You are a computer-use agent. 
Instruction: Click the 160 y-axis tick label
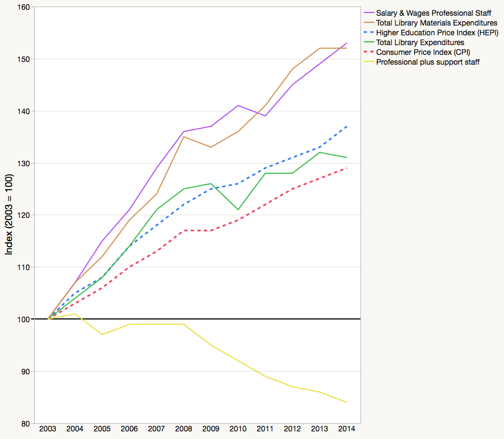23,7
